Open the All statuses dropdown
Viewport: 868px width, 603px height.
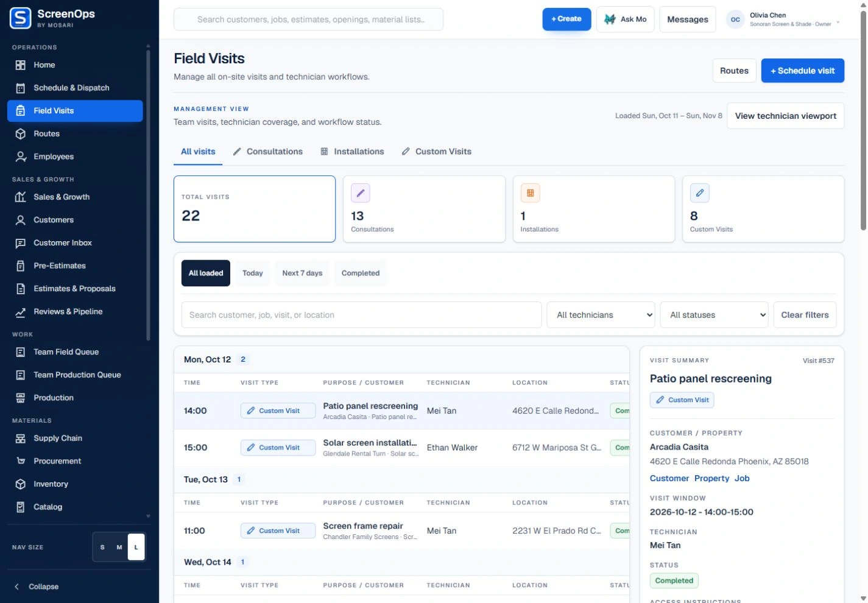tap(715, 315)
